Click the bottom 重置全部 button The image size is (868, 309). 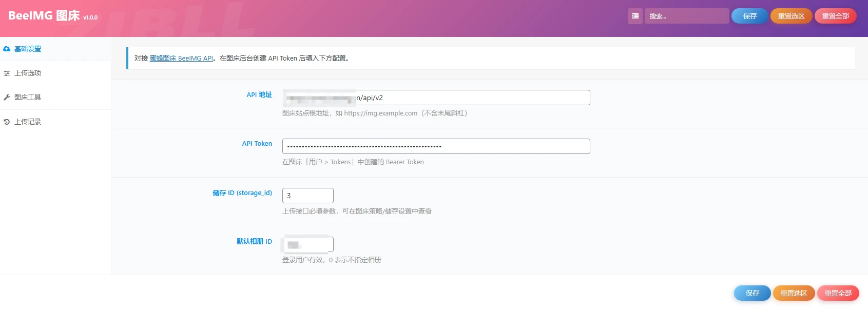(x=838, y=293)
